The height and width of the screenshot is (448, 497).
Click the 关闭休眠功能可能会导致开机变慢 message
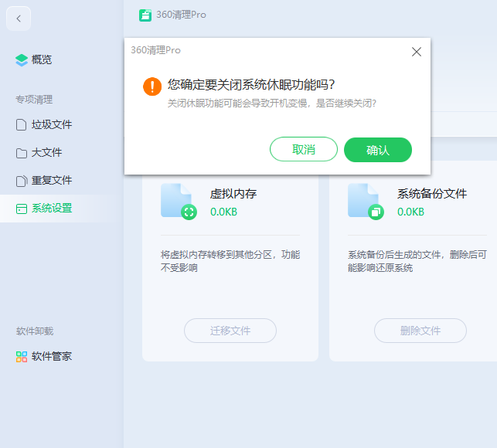tap(271, 104)
